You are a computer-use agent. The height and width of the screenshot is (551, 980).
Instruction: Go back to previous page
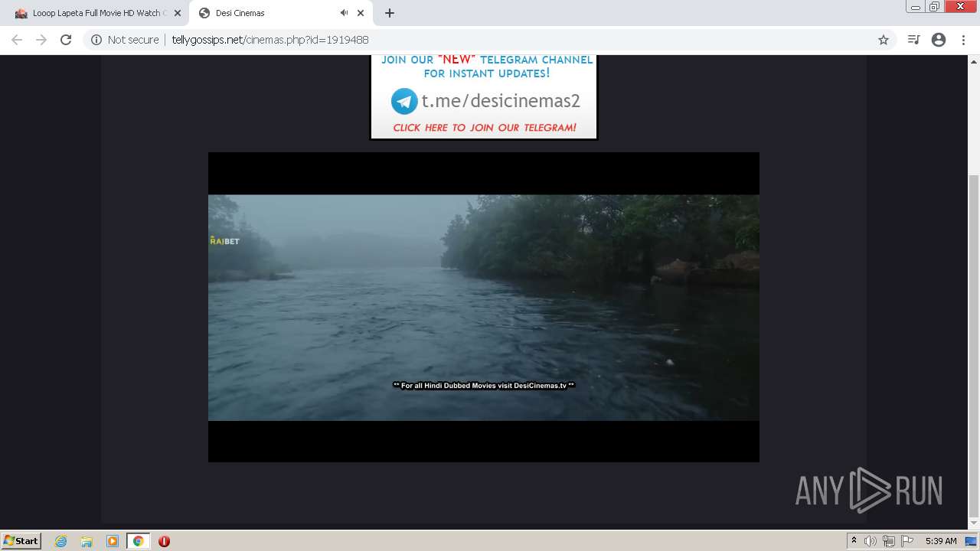coord(17,40)
